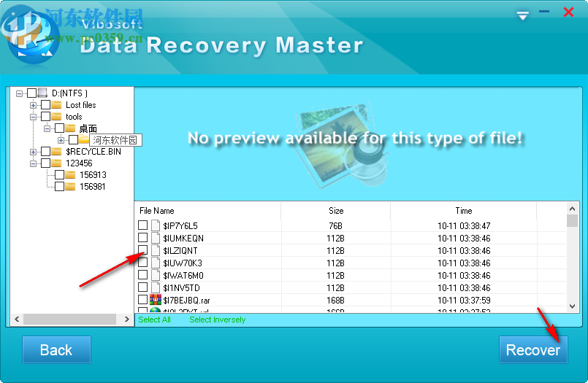Sort by the Size column header
This screenshot has width=588, height=383.
pos(335,211)
